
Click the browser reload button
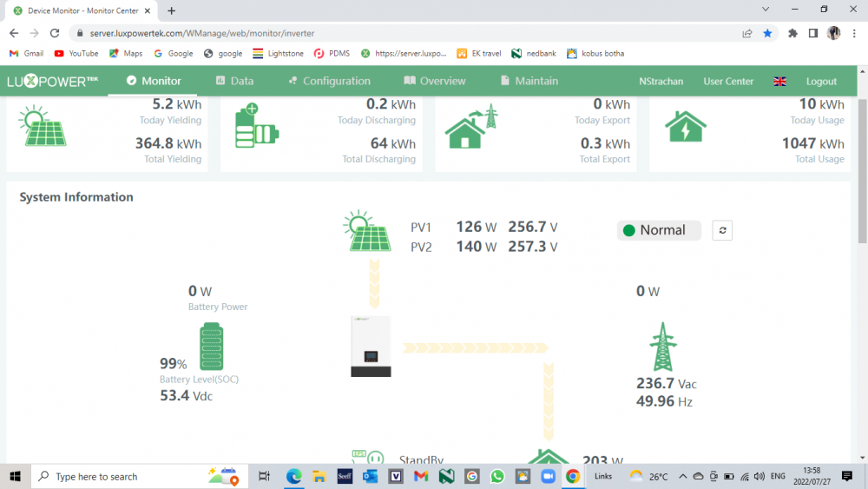pyautogui.click(x=54, y=33)
